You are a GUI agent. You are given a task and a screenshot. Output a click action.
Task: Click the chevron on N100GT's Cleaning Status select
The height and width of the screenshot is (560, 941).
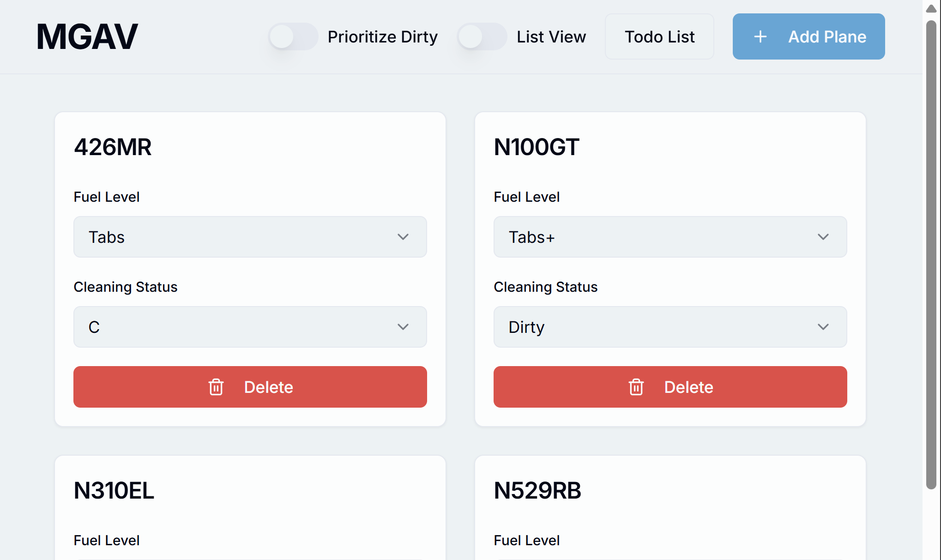(823, 327)
